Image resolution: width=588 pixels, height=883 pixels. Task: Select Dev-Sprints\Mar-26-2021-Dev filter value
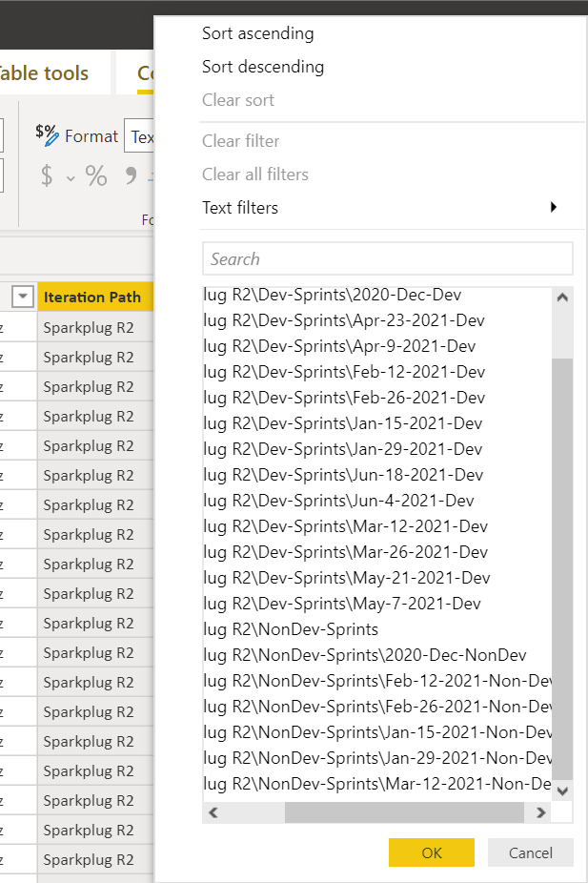point(346,552)
